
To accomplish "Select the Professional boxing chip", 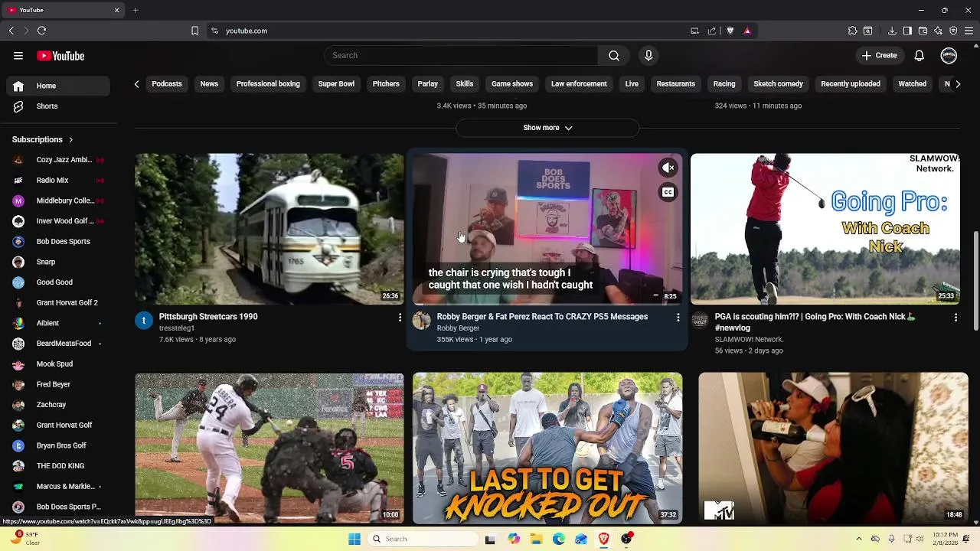I will tap(268, 84).
